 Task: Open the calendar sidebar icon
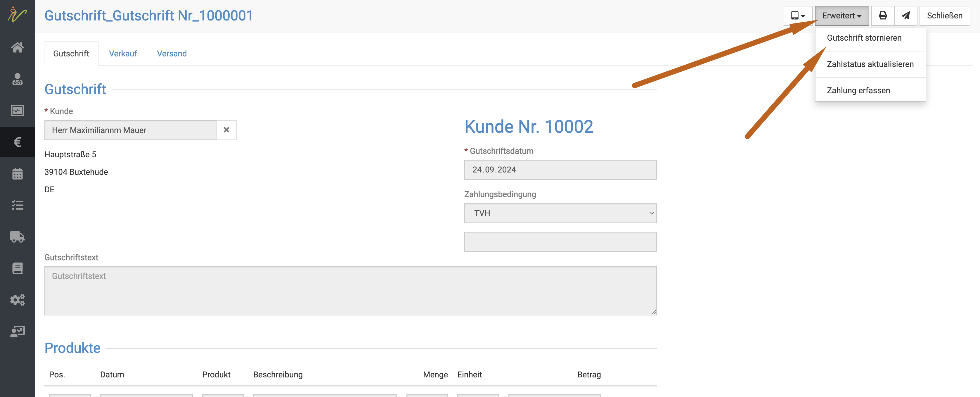[x=17, y=174]
